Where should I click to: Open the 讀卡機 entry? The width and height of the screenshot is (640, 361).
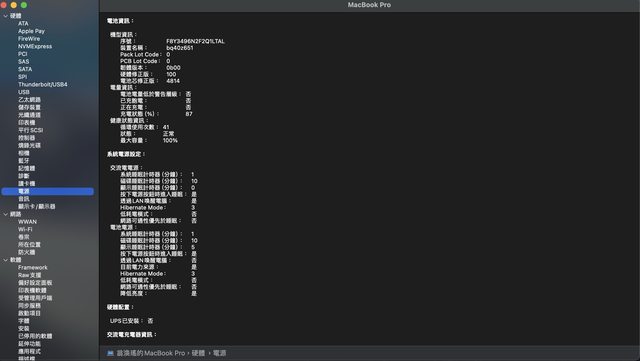tap(27, 183)
